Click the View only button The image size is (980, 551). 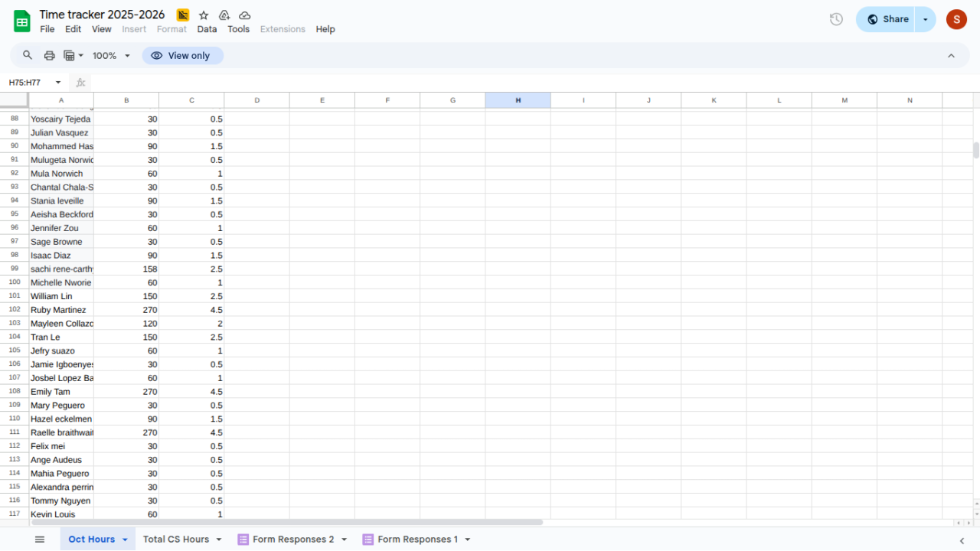pyautogui.click(x=182, y=55)
